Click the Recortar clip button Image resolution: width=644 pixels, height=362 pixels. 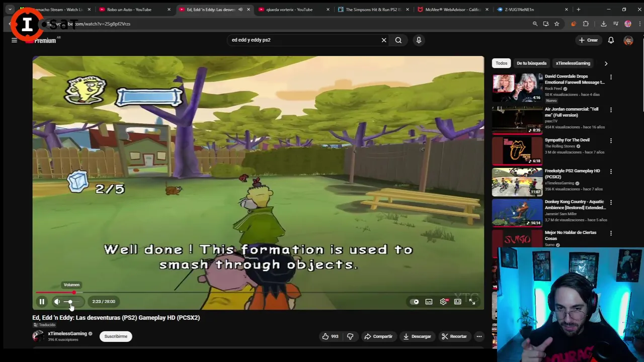454,336
